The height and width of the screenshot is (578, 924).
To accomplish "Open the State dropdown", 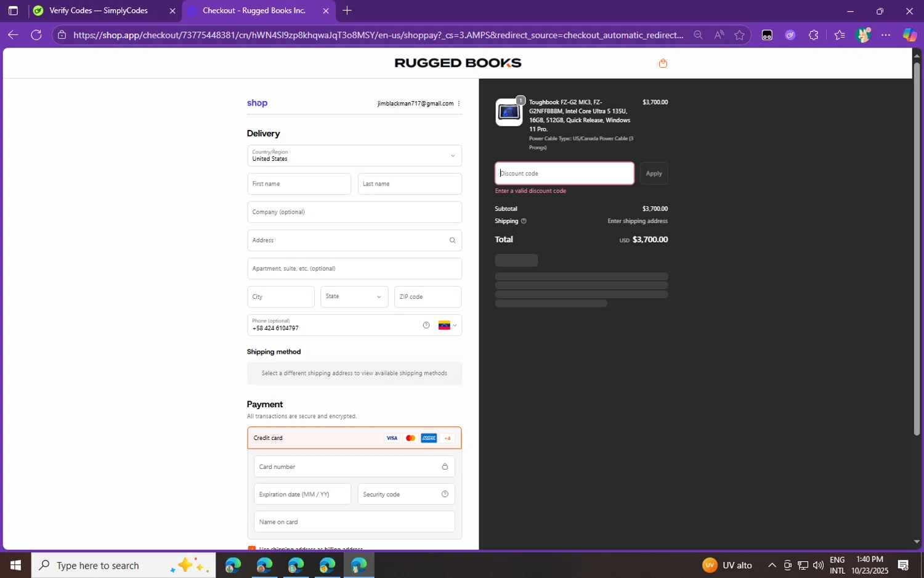I will click(x=354, y=296).
